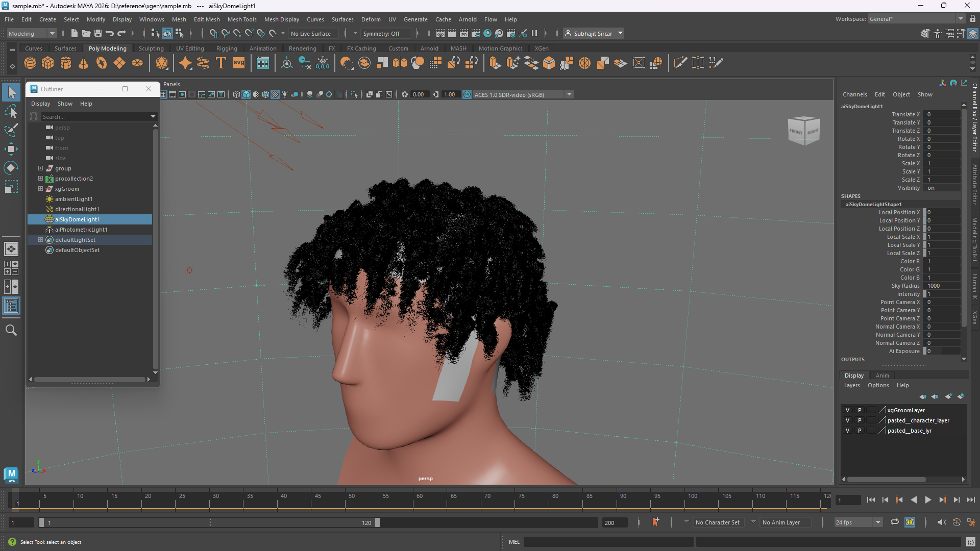The image size is (980, 551).
Task: Open the Deform menu
Action: [x=371, y=19]
